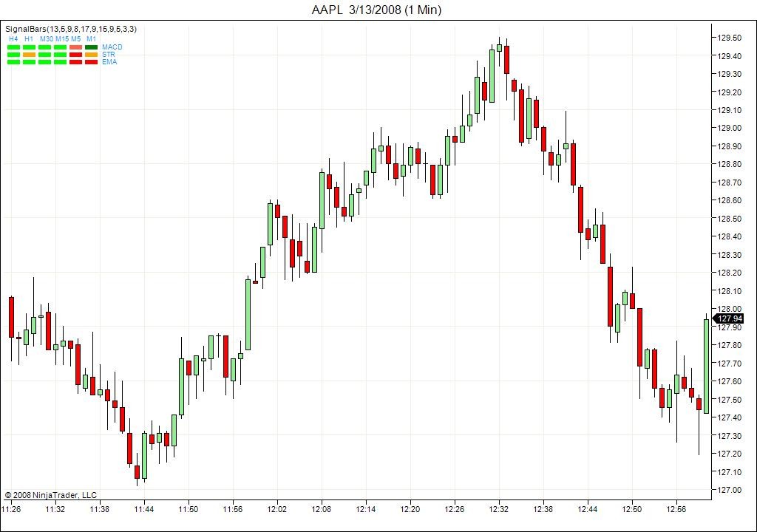The height and width of the screenshot is (532, 757).
Task: Click the 12:02 time axis label
Action: pos(277,509)
